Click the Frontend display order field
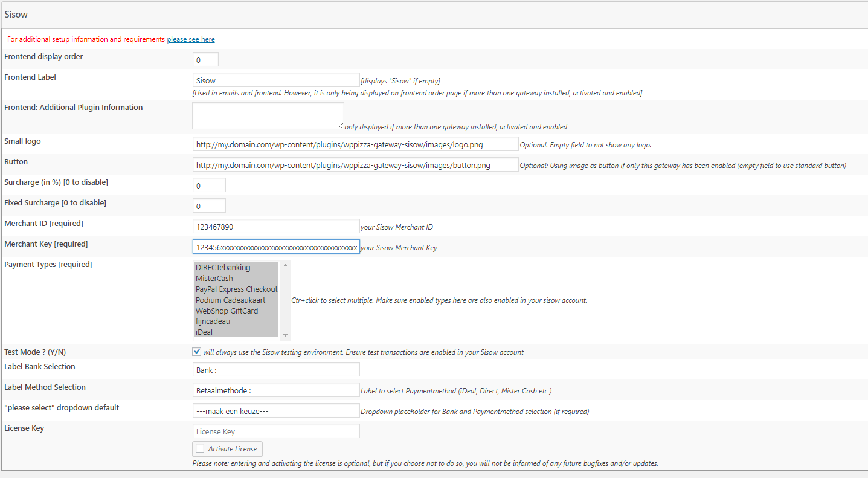The width and height of the screenshot is (868, 478). 205,60
